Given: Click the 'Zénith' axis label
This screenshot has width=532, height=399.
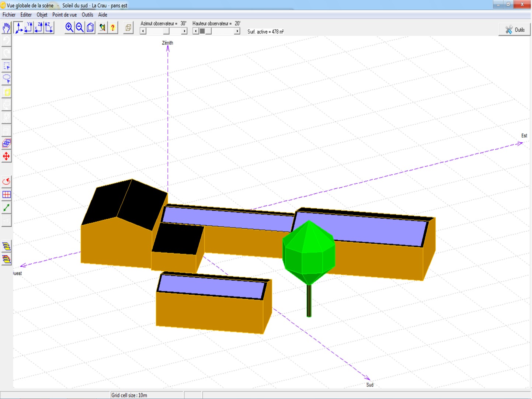Looking at the screenshot, I should (x=167, y=43).
